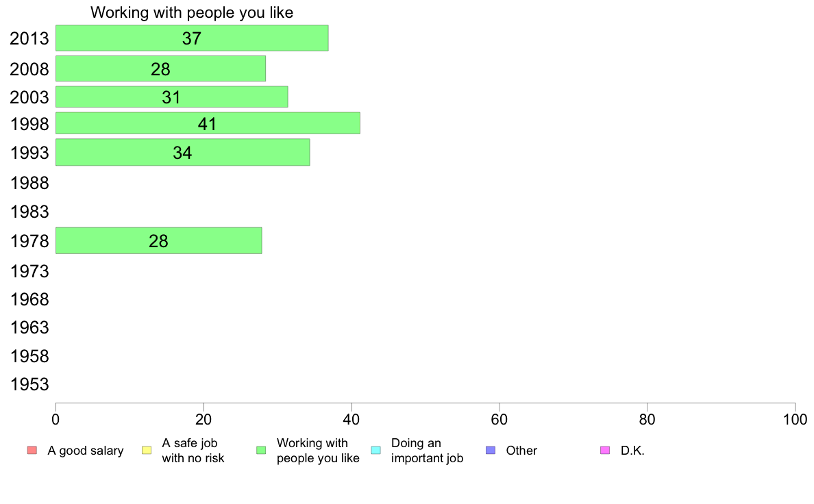Click the magenta D.K. legend swatch
814x504 pixels.
click(605, 450)
